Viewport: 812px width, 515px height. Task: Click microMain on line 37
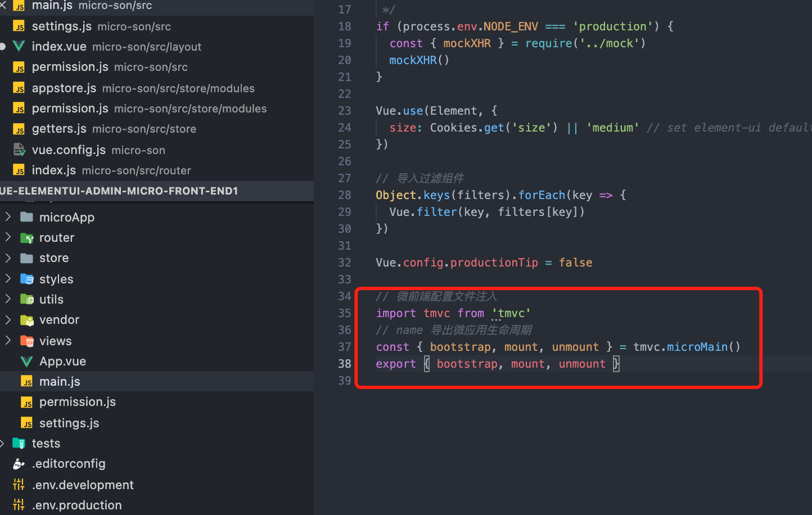(x=697, y=347)
